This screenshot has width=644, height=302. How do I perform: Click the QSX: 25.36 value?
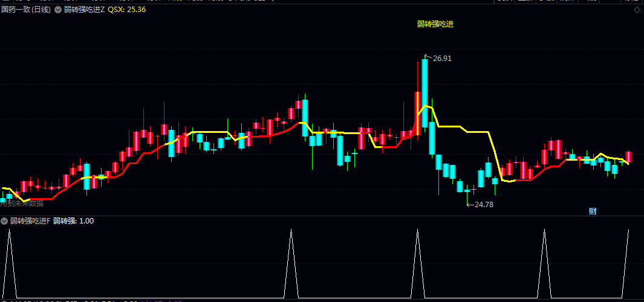click(x=127, y=10)
